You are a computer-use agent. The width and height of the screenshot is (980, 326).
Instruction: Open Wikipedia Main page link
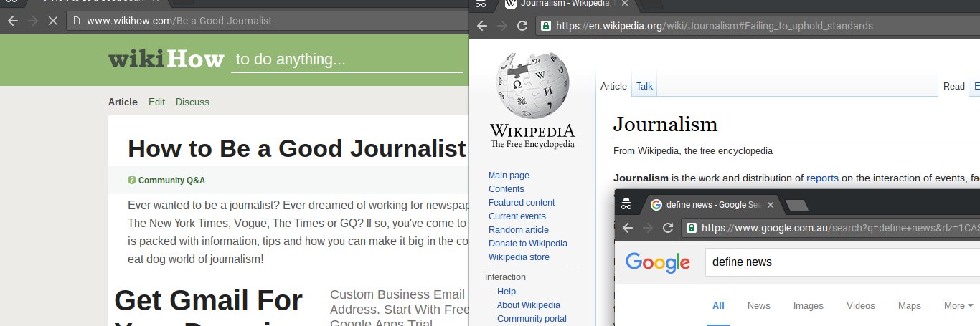point(509,176)
